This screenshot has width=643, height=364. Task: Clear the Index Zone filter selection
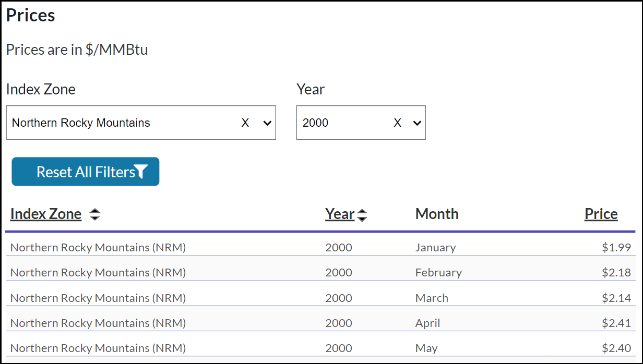(245, 123)
